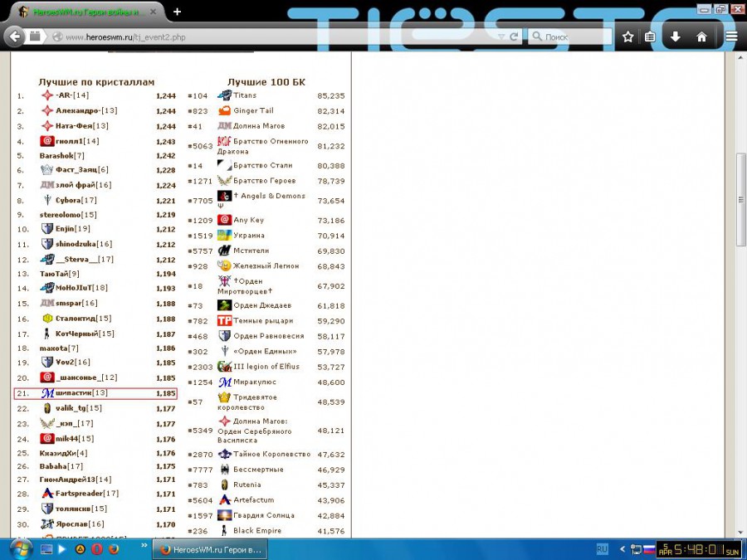Open the Братство Стали clan link
The width and height of the screenshot is (747, 560).
tap(263, 165)
